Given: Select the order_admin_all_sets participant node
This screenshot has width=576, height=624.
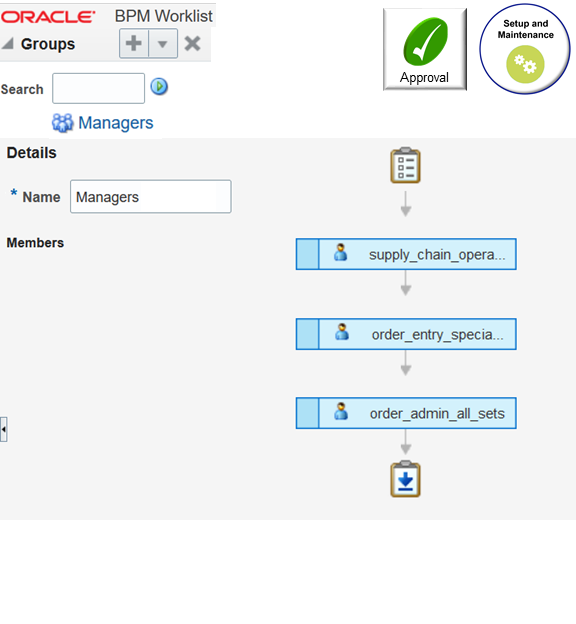Looking at the screenshot, I should 406,413.
